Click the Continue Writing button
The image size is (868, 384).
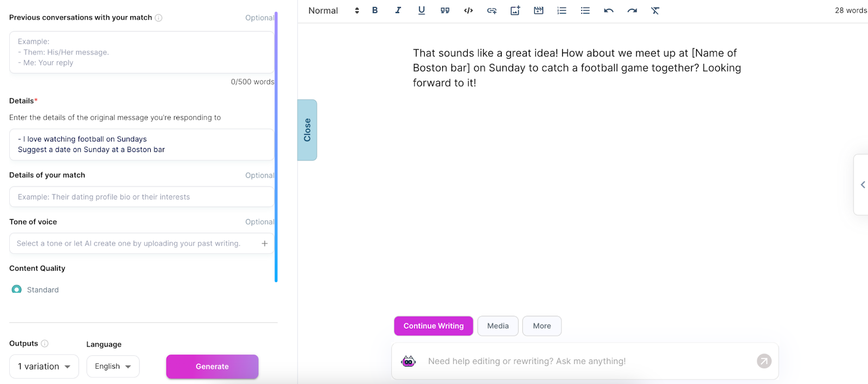point(433,326)
